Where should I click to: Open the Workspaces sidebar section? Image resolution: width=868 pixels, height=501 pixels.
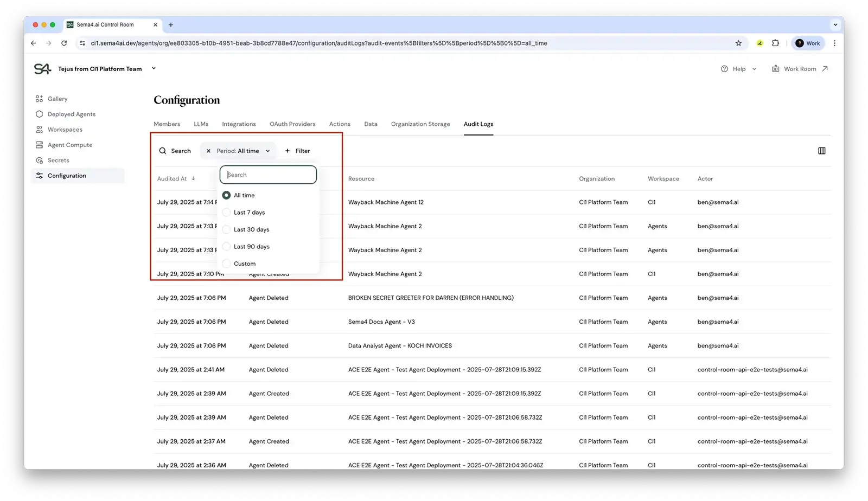click(x=65, y=129)
